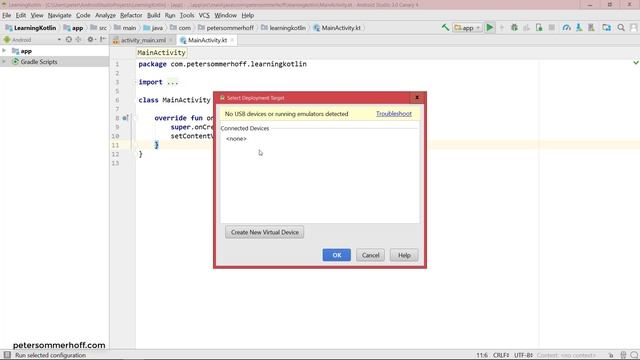640x360 pixels.
Task: Open the Window menu
Action: click(225, 15)
